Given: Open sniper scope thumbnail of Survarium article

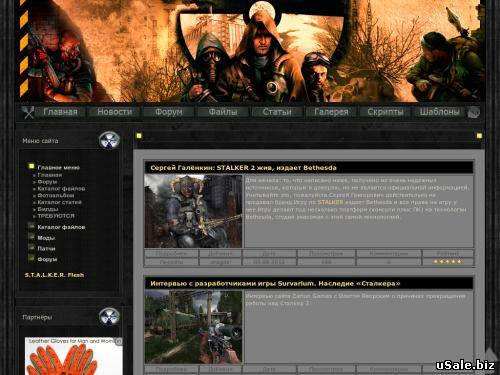Looking at the screenshot, I should [193, 327].
